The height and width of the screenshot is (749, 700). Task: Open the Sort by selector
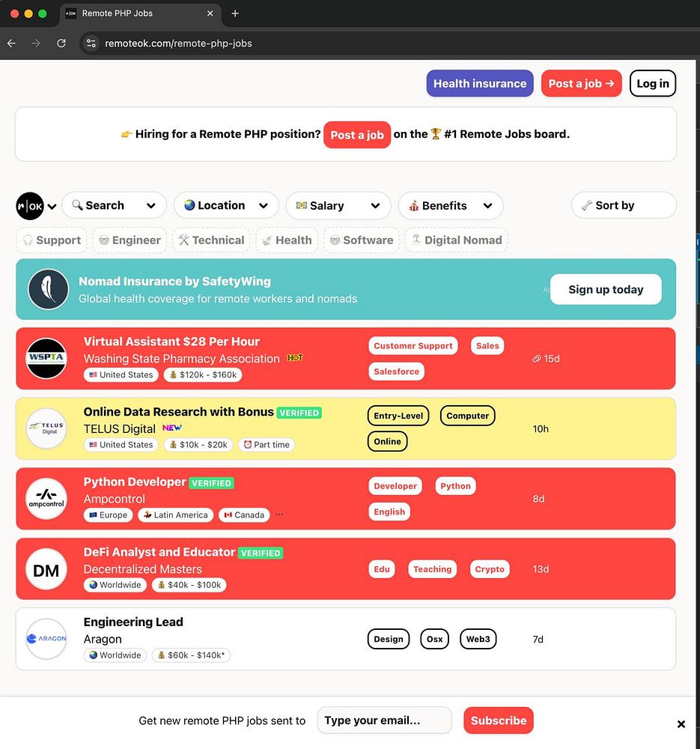(x=624, y=205)
